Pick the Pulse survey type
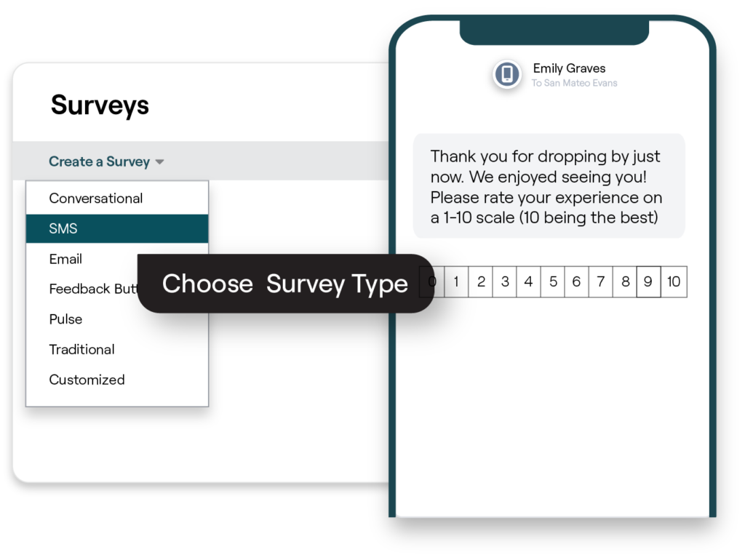 (65, 319)
